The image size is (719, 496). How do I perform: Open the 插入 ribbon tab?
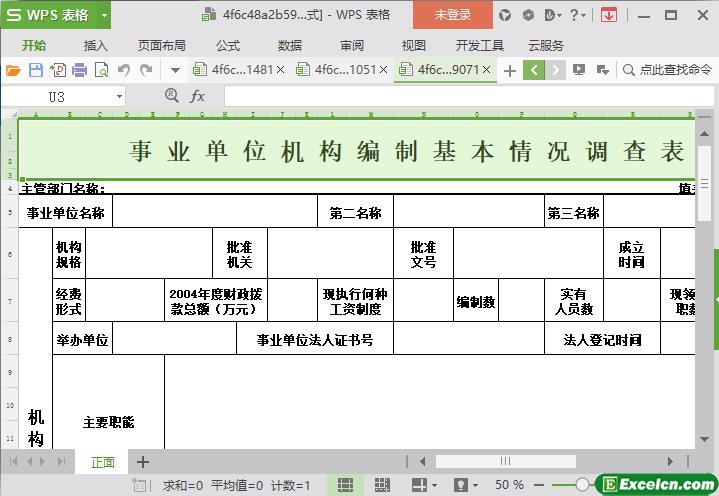[95, 45]
